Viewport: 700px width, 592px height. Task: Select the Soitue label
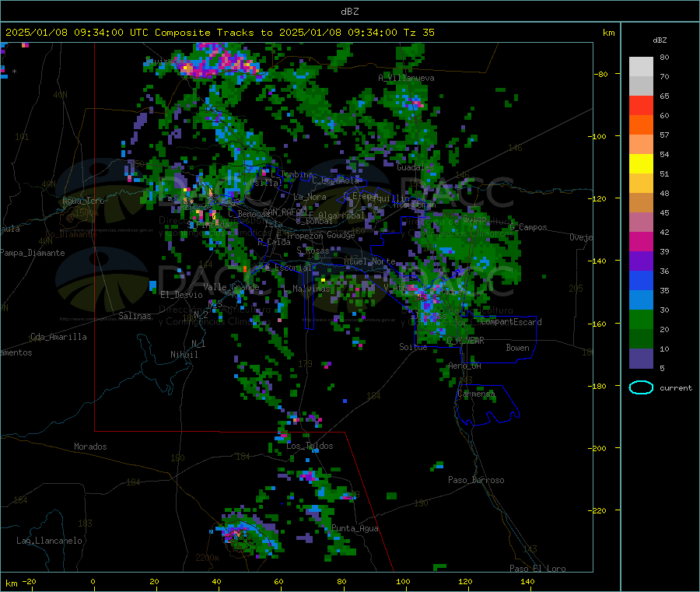click(413, 347)
